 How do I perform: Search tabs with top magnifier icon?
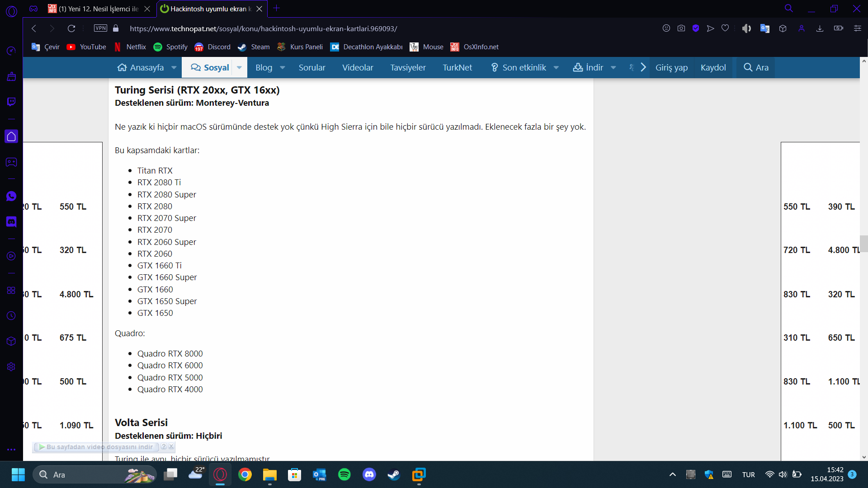click(789, 9)
